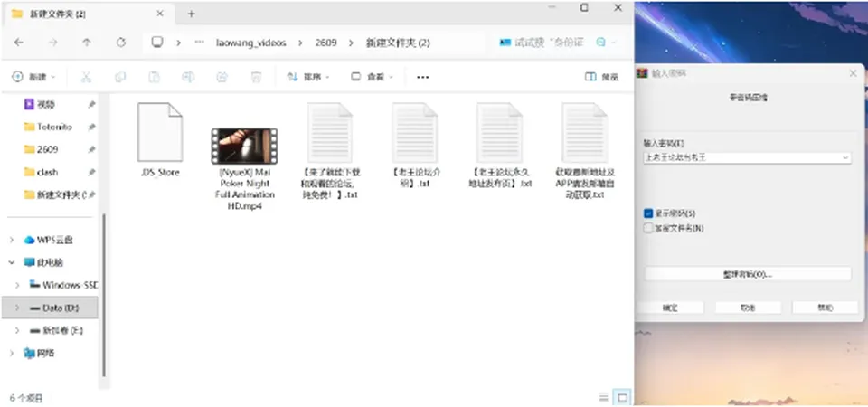Viewport: 868px width, 407px height.
Task: Click the 确定 button in password dialog
Action: pos(670,308)
